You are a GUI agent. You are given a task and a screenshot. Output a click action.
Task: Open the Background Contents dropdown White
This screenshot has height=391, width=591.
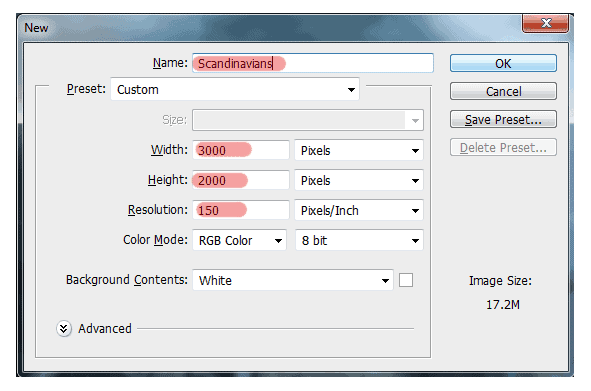click(x=293, y=280)
